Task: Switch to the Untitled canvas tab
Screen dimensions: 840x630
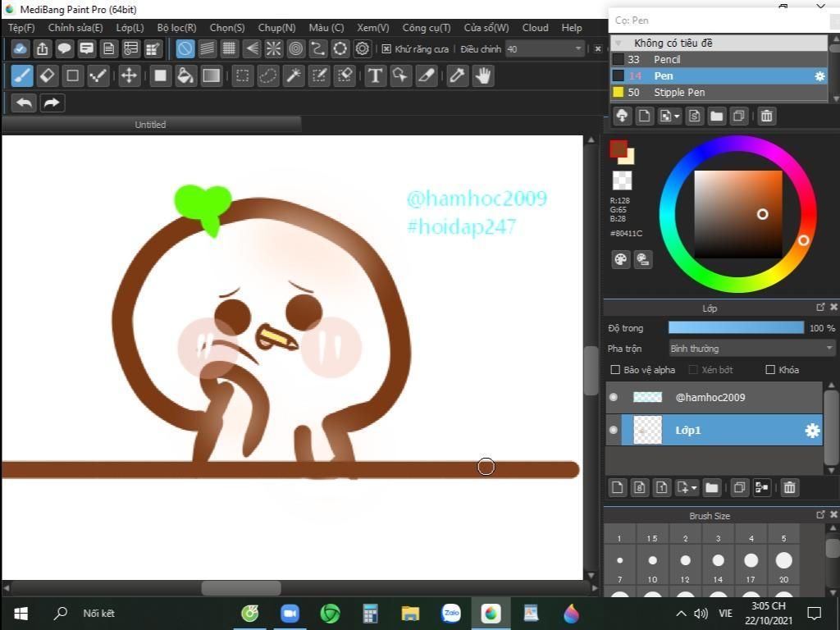Action: coord(151,125)
